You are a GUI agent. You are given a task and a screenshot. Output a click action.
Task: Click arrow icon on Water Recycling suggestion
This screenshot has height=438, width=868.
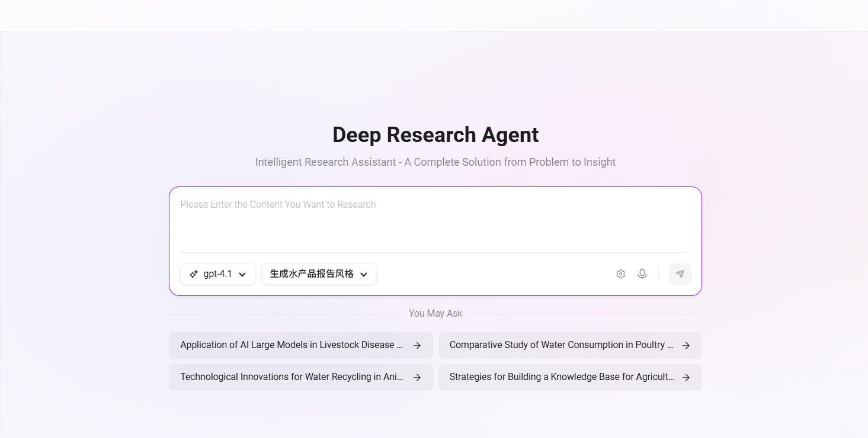[x=417, y=378]
